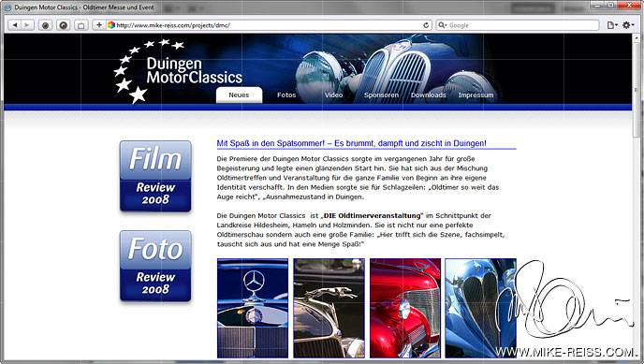Click the first round toolbar button after forward arrow
The height and width of the screenshot is (364, 644).
coord(45,25)
